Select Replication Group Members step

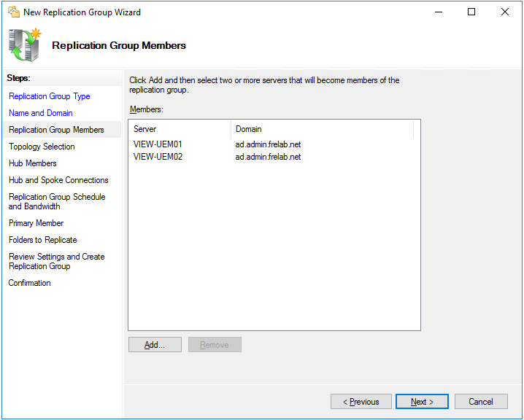56,130
